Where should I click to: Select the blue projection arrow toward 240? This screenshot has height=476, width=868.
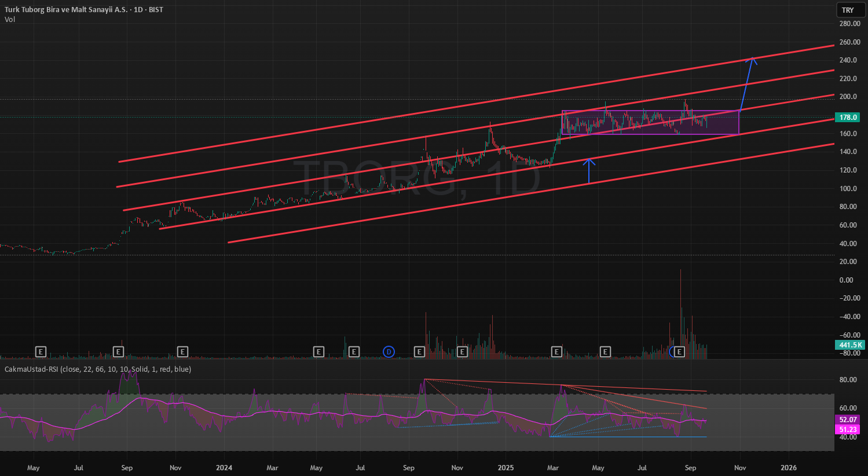[747, 82]
